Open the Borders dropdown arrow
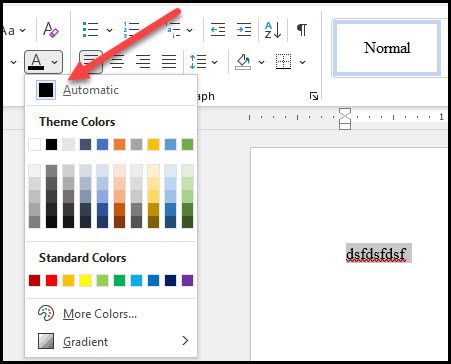The height and width of the screenshot is (364, 451). point(302,62)
